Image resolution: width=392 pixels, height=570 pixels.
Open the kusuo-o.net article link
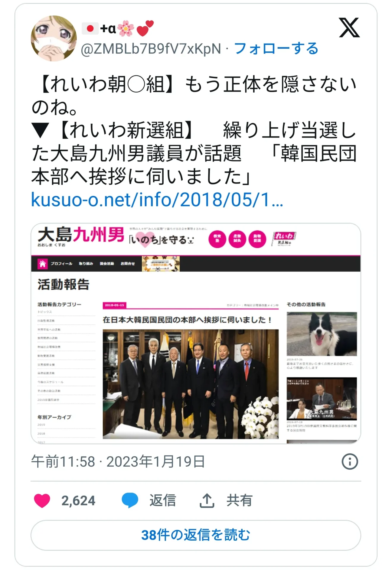coord(157,199)
